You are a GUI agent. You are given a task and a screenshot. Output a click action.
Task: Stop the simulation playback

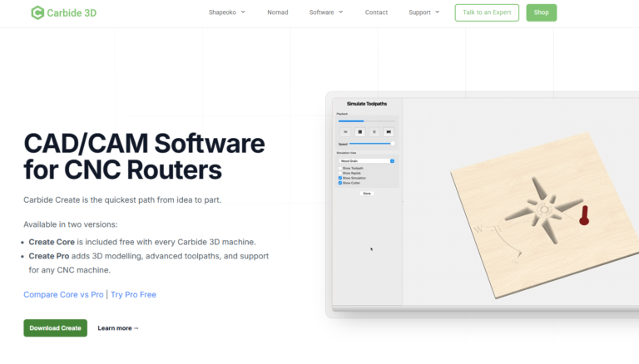tap(374, 132)
